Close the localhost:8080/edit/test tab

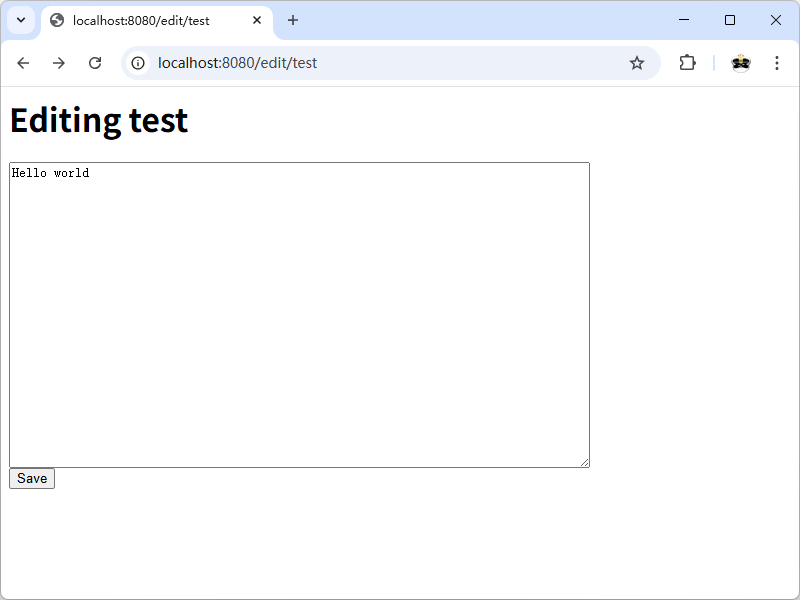point(257,20)
